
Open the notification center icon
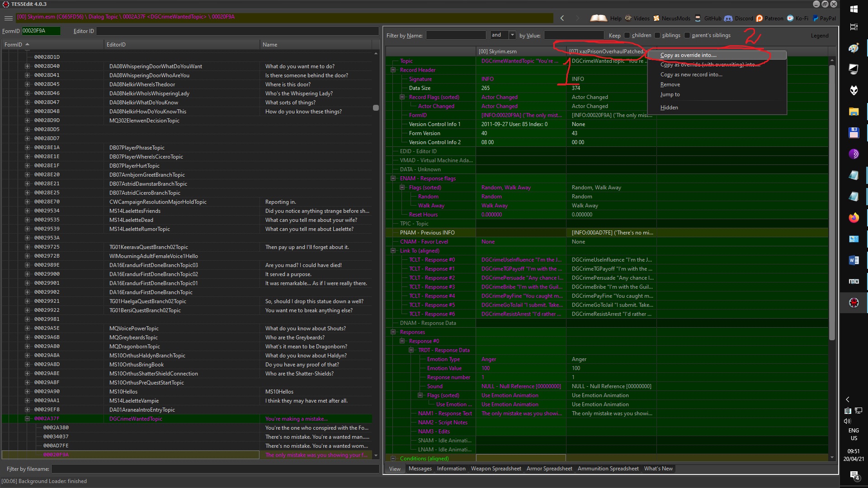[x=854, y=475]
